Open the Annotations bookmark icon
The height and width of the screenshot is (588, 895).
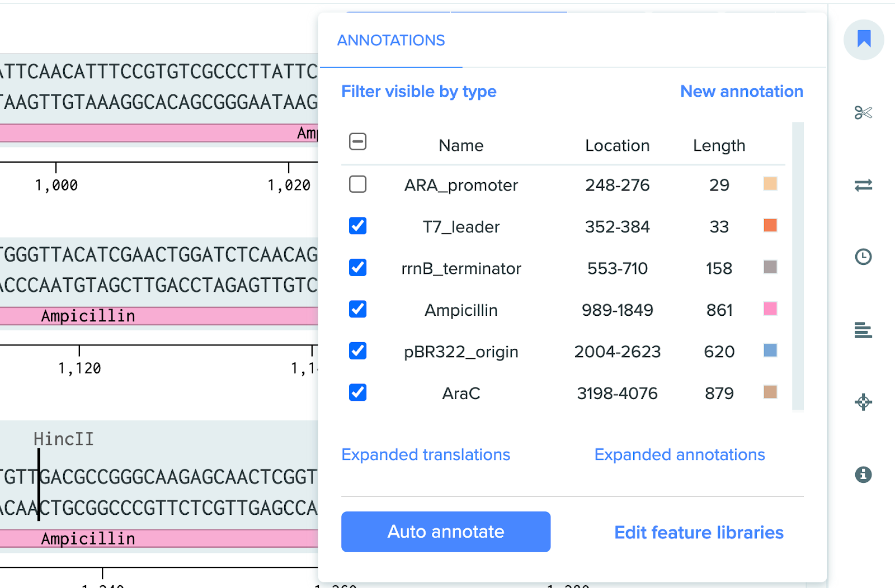(864, 40)
